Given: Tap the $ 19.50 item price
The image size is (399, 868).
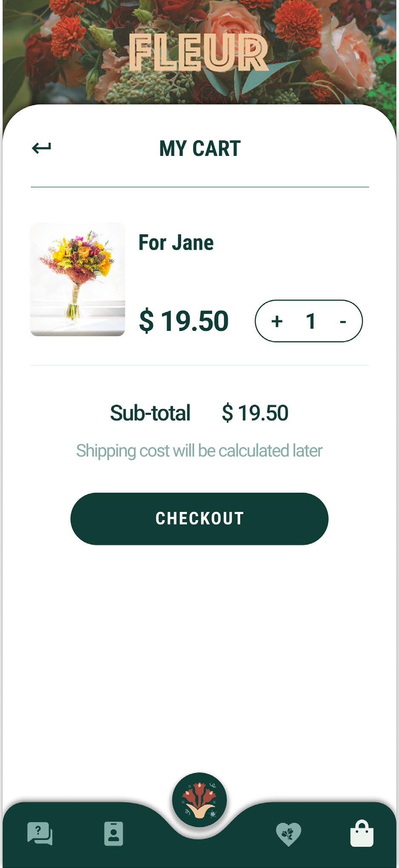Looking at the screenshot, I should [184, 321].
